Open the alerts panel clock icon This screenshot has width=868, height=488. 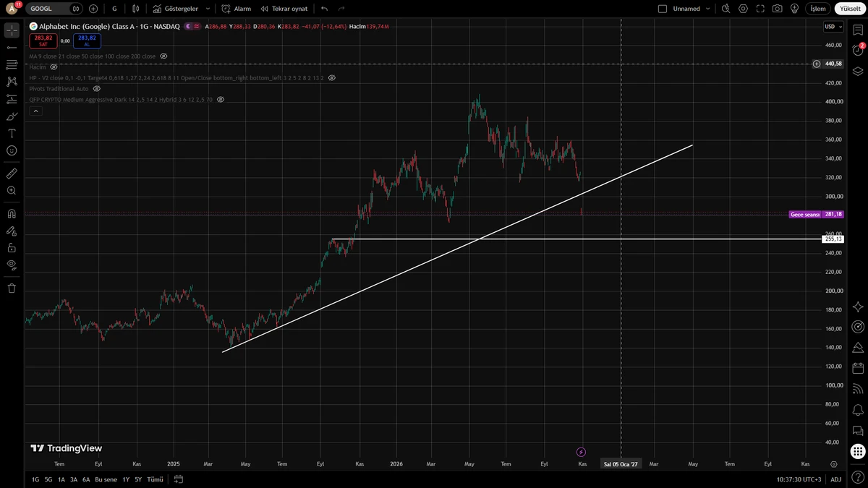tap(858, 51)
